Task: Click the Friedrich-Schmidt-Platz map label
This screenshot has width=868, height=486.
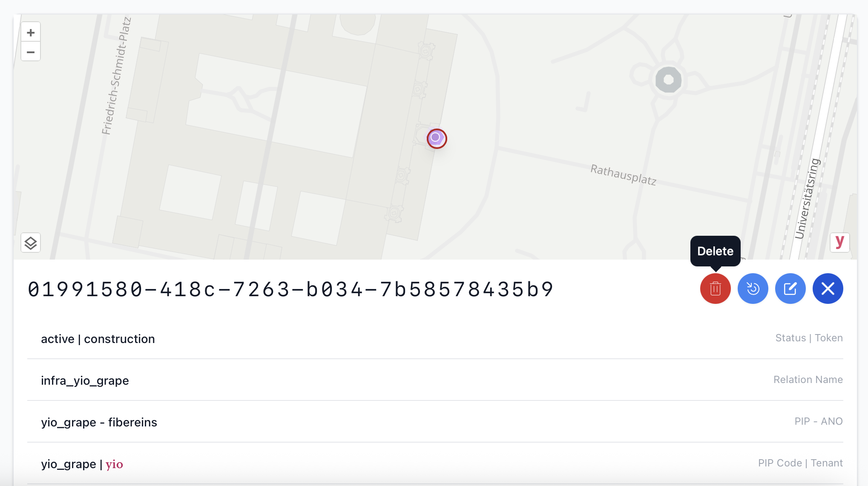Action: (116, 77)
